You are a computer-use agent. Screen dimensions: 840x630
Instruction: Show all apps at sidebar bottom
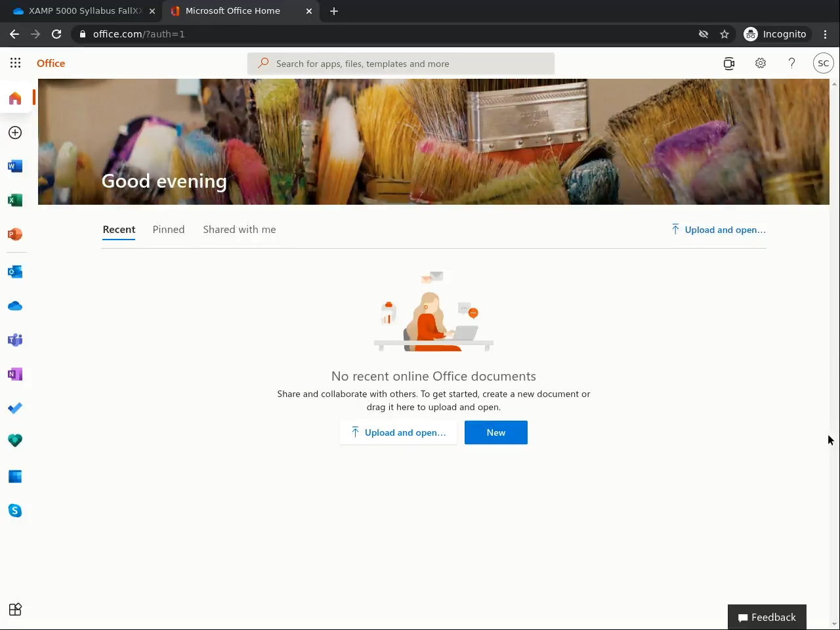coord(15,610)
